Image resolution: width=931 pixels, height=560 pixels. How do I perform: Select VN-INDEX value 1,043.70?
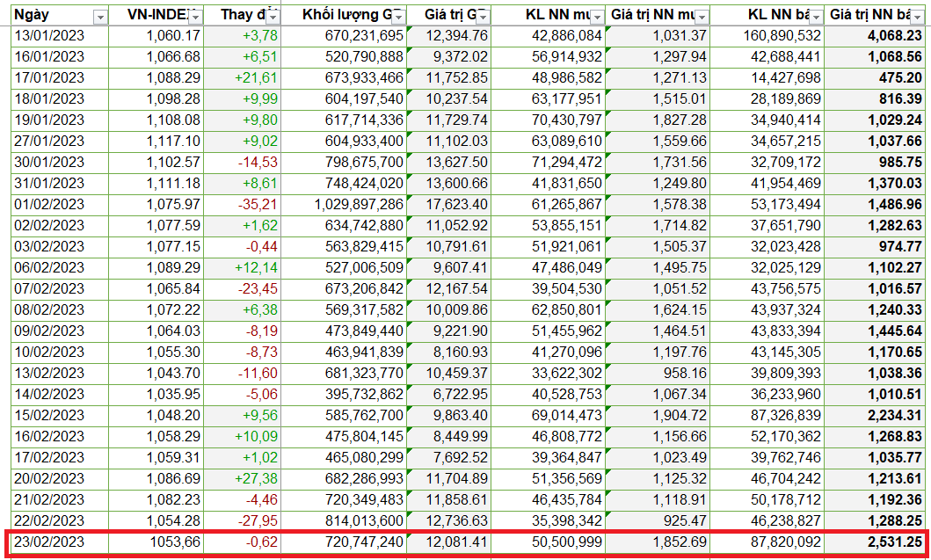click(156, 374)
